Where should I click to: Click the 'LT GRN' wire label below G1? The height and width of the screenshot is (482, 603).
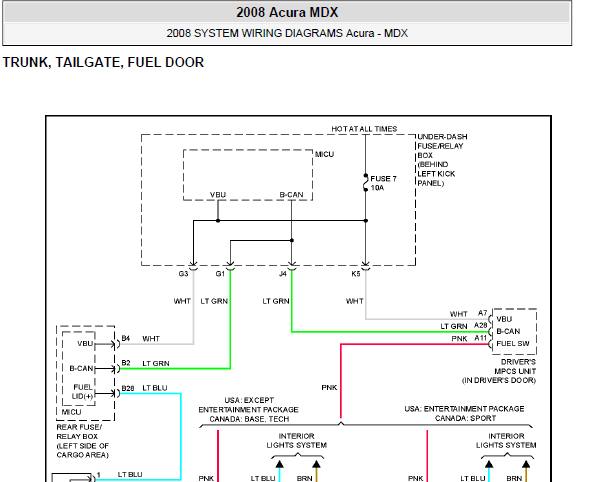pos(214,301)
